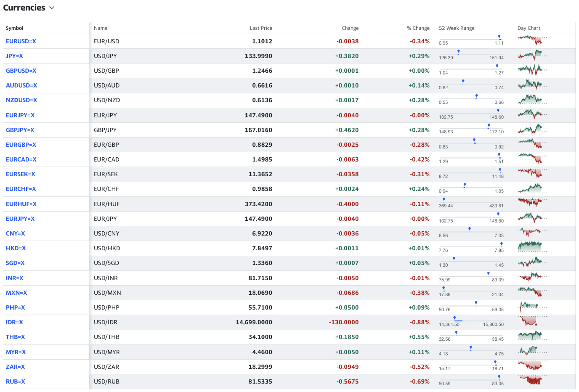Sort the table by Last Price

click(261, 28)
